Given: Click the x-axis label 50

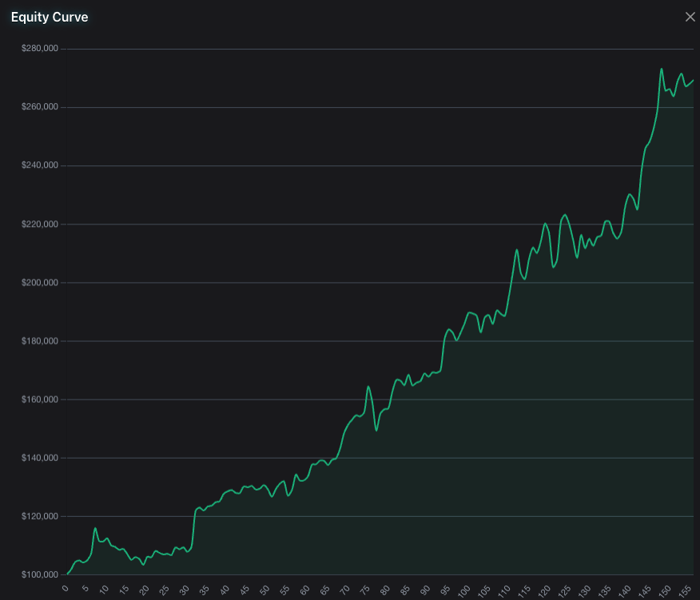Looking at the screenshot, I should click(264, 590).
